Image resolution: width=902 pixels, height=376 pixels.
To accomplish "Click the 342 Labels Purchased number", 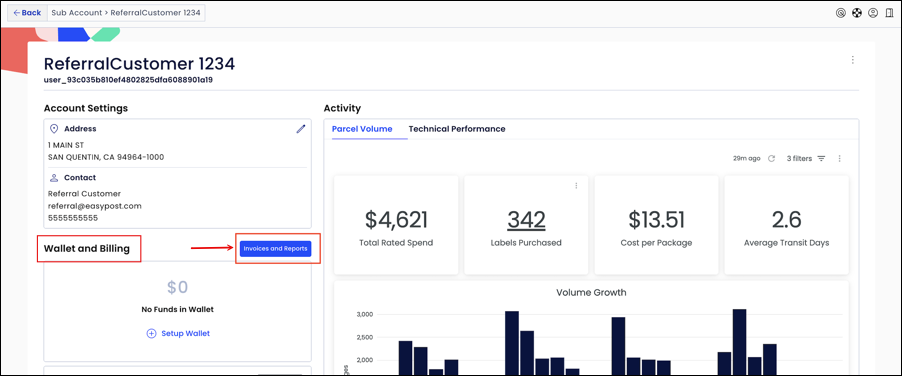I will pyautogui.click(x=526, y=219).
